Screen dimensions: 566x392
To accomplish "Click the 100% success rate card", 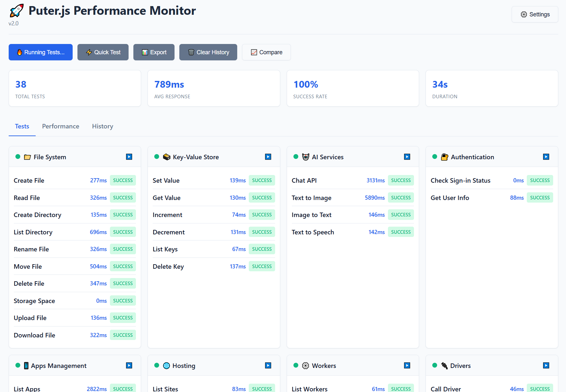I will [x=353, y=88].
